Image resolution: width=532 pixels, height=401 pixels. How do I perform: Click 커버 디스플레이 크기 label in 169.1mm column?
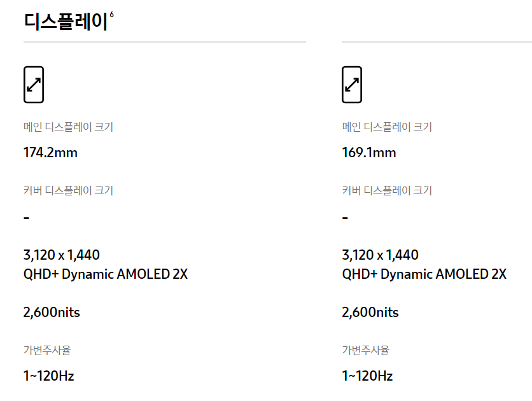point(387,190)
